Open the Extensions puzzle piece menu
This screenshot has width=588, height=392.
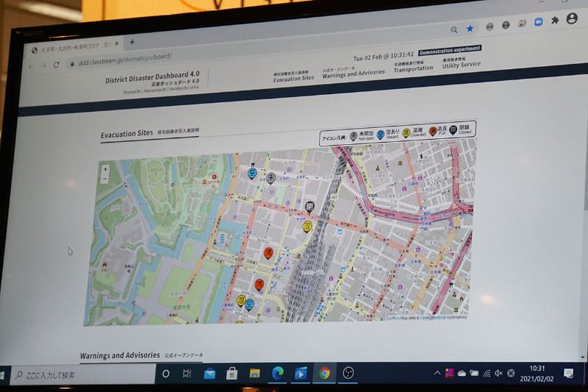point(555,20)
